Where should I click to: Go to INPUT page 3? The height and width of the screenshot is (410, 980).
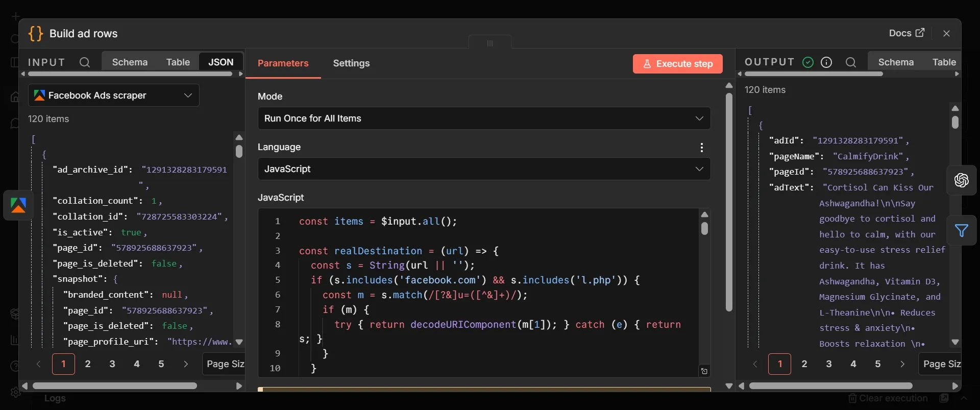tap(112, 364)
